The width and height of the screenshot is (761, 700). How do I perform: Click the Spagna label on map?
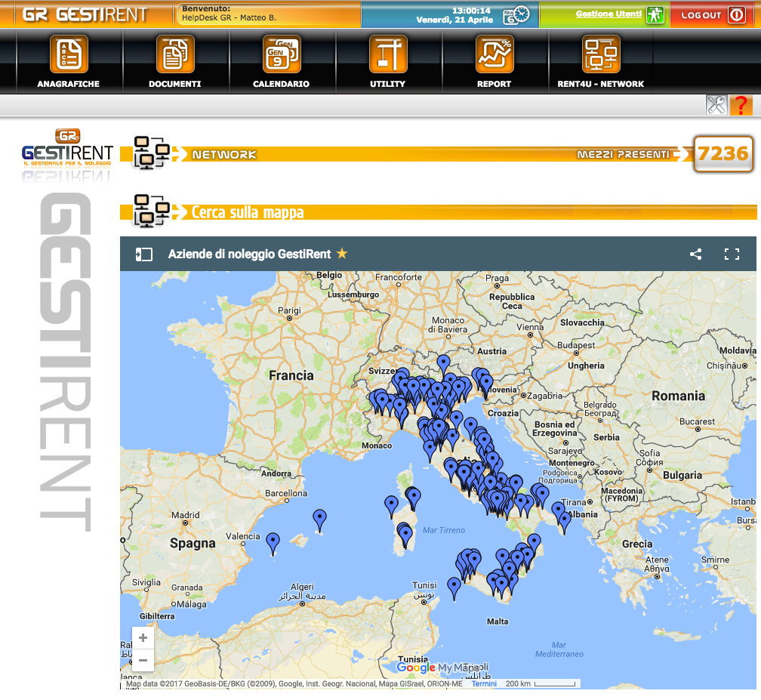193,543
